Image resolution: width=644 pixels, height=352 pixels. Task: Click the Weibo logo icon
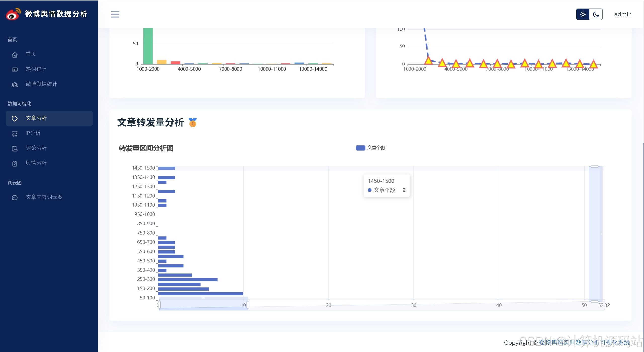(13, 14)
